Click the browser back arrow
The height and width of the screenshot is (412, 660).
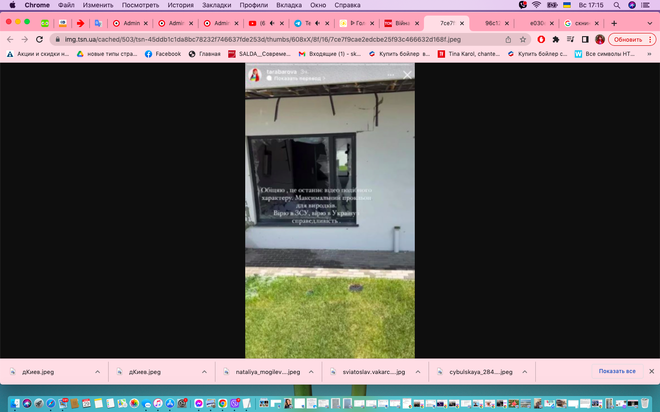point(9,39)
